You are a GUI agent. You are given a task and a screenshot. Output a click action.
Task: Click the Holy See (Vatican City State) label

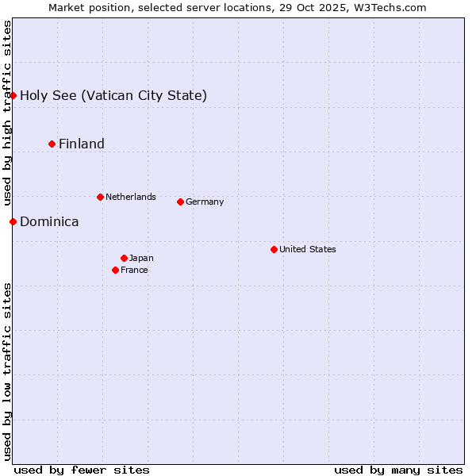tap(113, 96)
